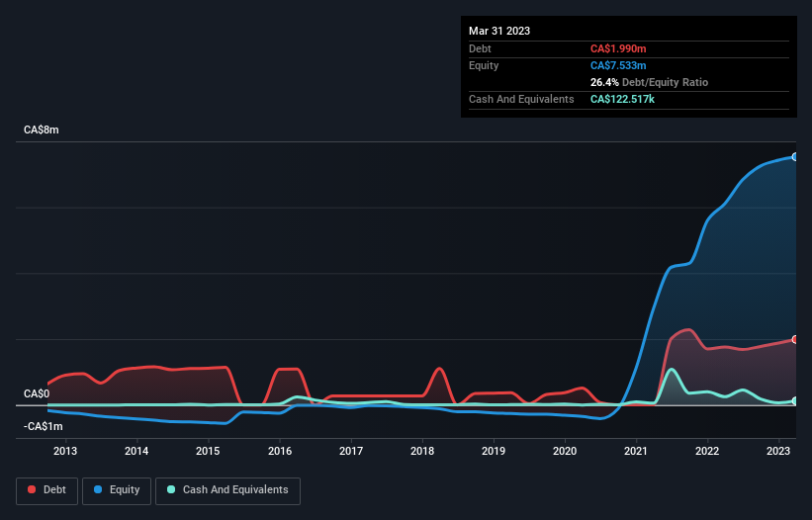Click the CA$122.517k cash value
The width and height of the screenshot is (812, 520).
click(x=622, y=99)
